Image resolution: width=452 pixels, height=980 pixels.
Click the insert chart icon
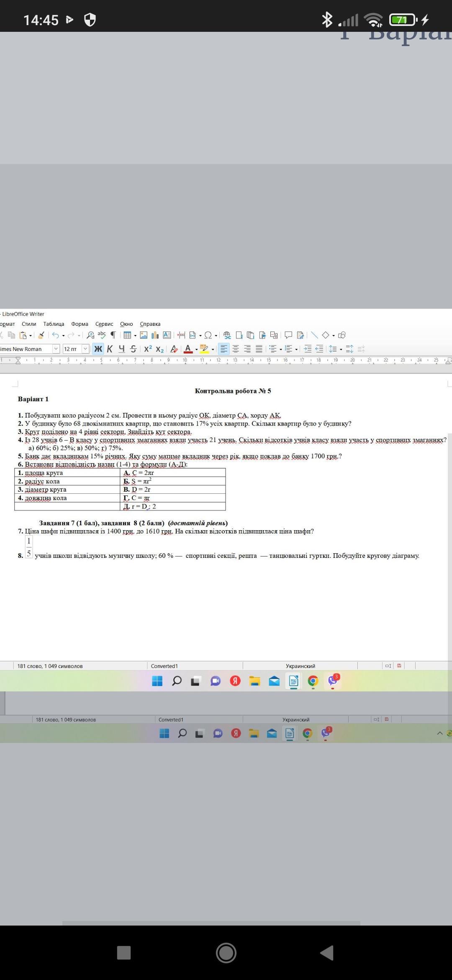click(155, 335)
